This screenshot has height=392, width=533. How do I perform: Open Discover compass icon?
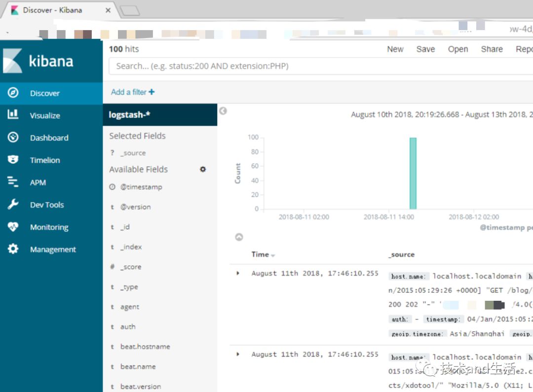tap(13, 93)
